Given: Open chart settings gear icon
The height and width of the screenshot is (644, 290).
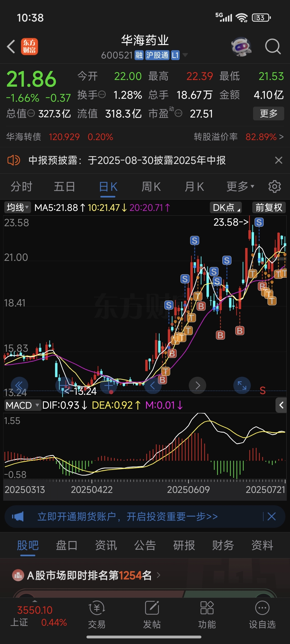Looking at the screenshot, I should tap(274, 186).
